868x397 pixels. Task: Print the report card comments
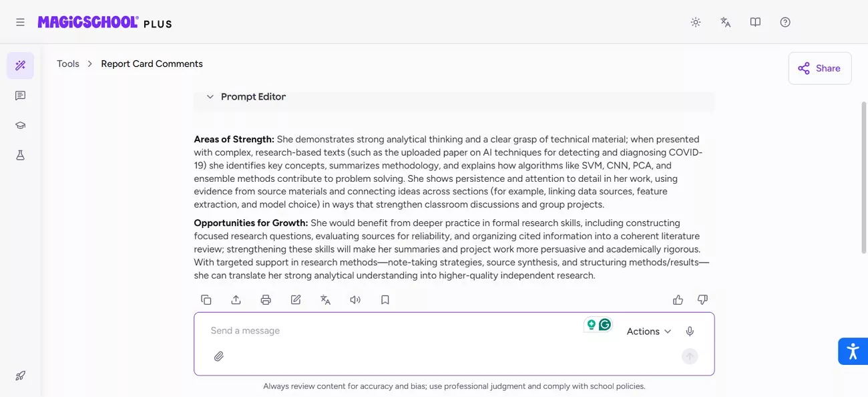click(266, 300)
